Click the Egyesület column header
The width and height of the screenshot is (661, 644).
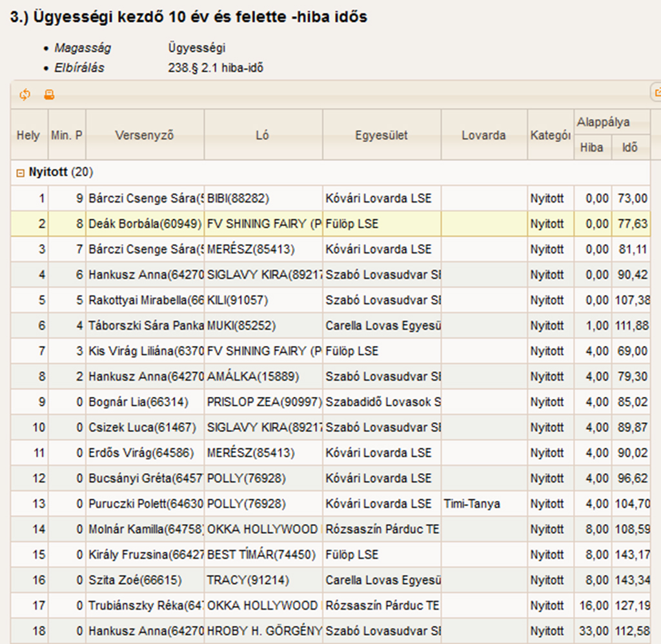click(x=381, y=135)
